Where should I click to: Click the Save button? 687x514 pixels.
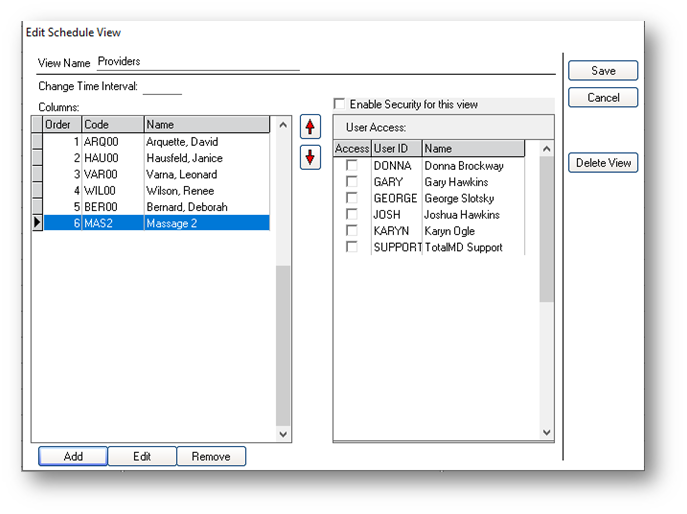(x=603, y=71)
